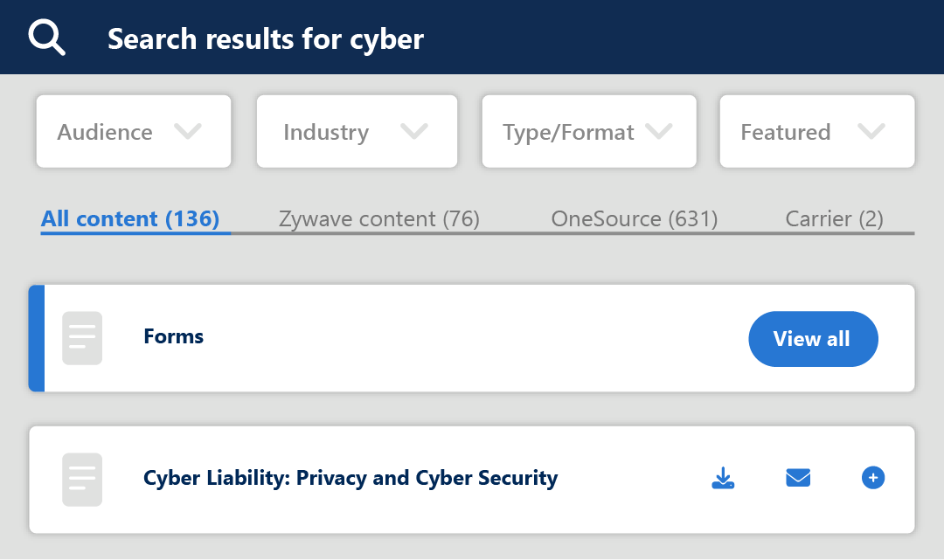Click the Forms section heading
This screenshot has height=560, width=944.
173,336
